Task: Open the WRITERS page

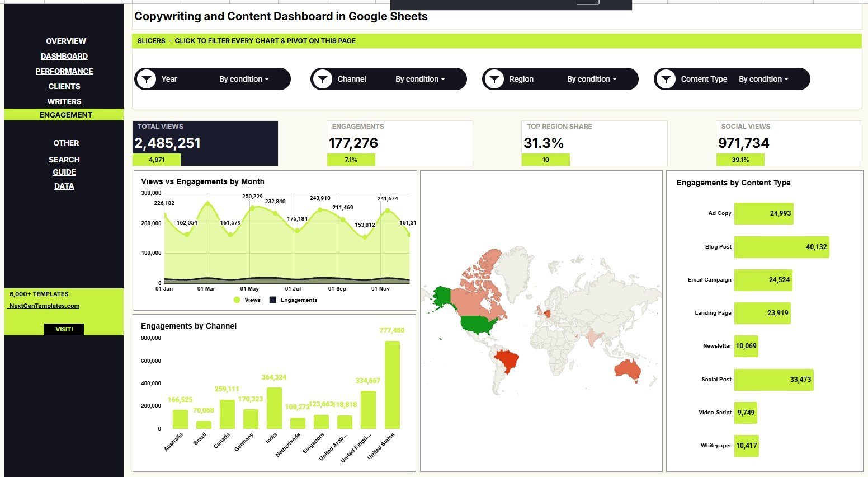Action: [x=64, y=101]
